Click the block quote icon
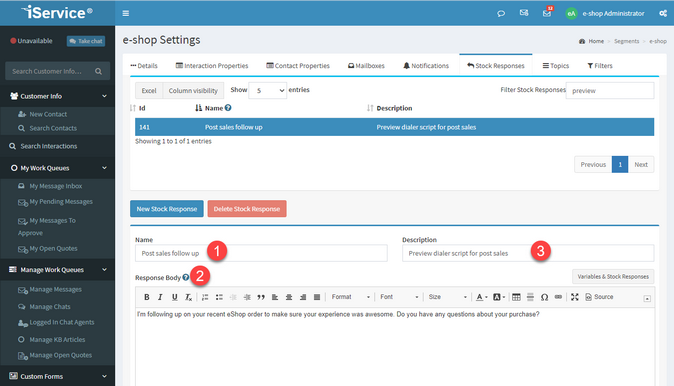Screen dimensions: 674x386 [260, 297]
